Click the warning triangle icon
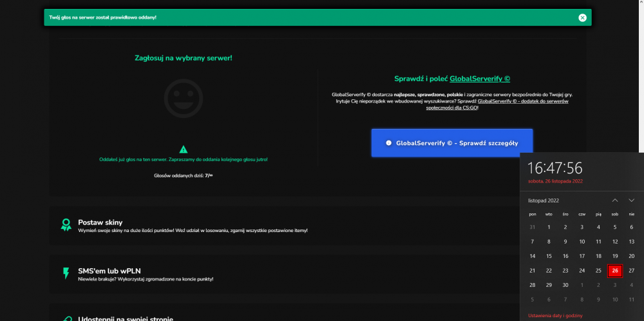Image resolution: width=644 pixels, height=321 pixels. 184,149
